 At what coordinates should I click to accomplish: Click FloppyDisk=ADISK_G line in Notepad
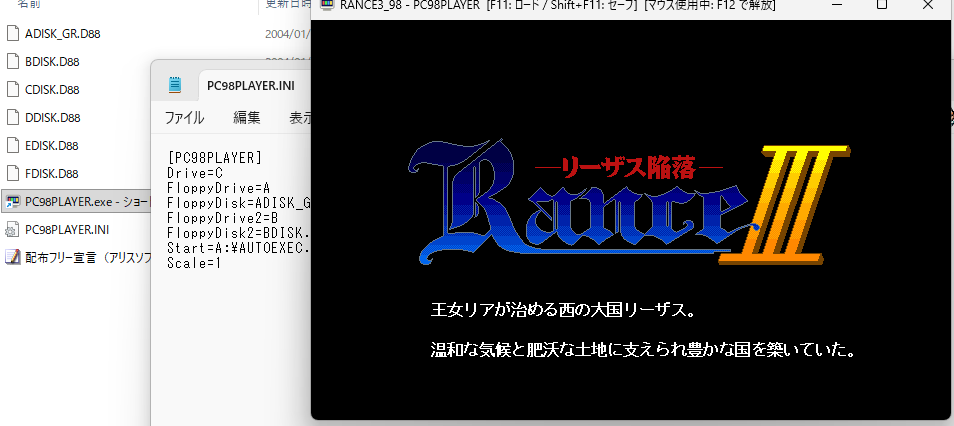[x=239, y=203]
